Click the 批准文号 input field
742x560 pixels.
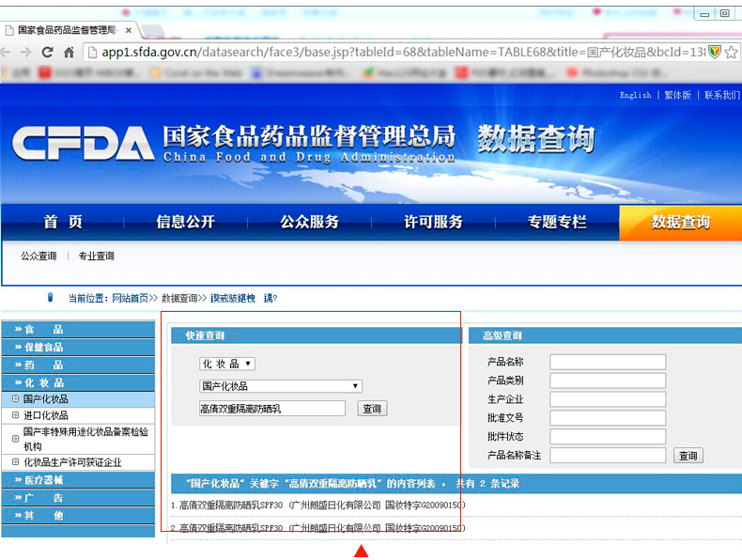[608, 418]
